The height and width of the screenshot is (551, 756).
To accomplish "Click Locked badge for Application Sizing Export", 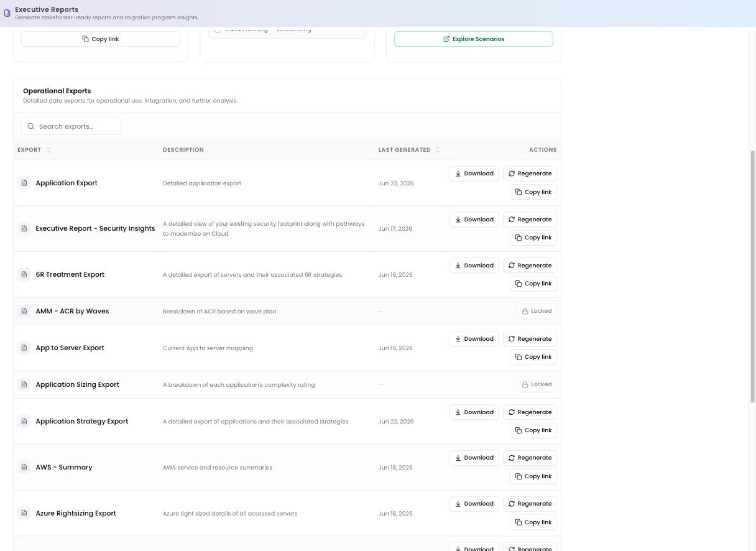I will click(537, 384).
